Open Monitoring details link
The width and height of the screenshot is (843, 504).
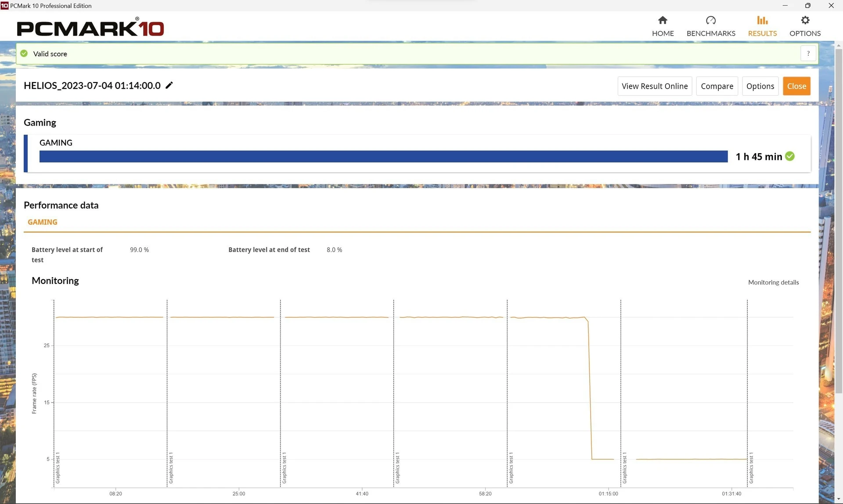click(x=773, y=282)
